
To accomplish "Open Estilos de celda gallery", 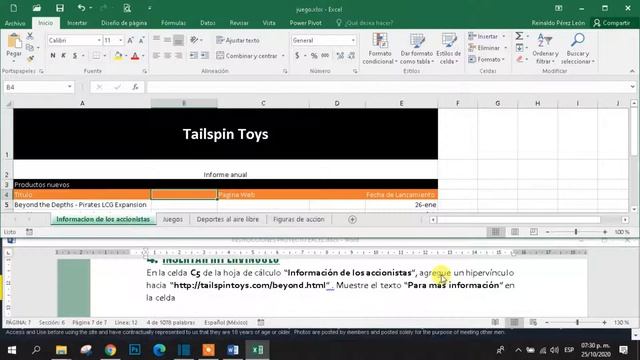I will point(449,49).
